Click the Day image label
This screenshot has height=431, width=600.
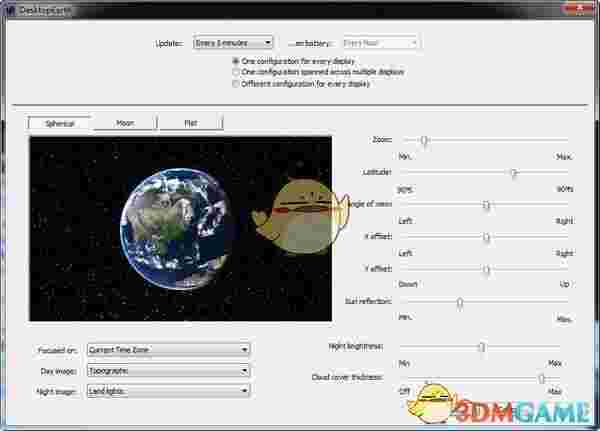coord(59,371)
